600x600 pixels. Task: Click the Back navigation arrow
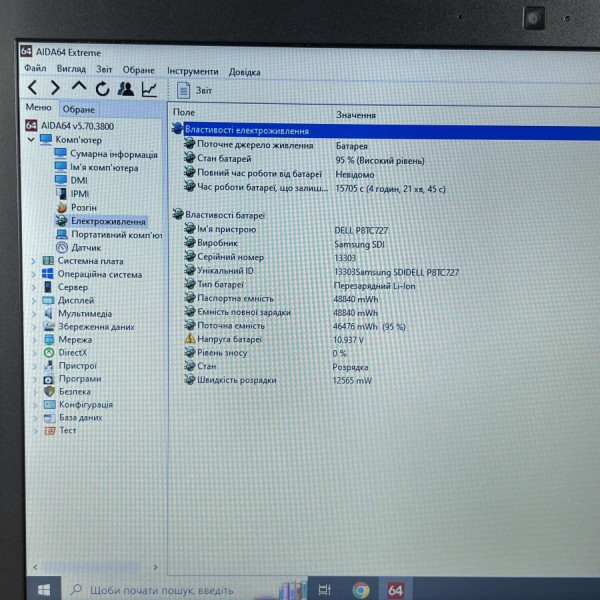click(x=33, y=88)
